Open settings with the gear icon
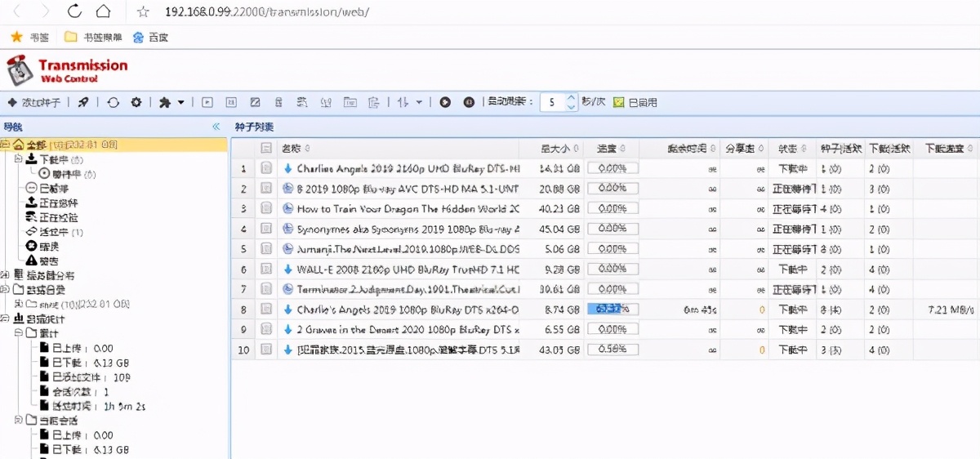The image size is (980, 459). (136, 102)
